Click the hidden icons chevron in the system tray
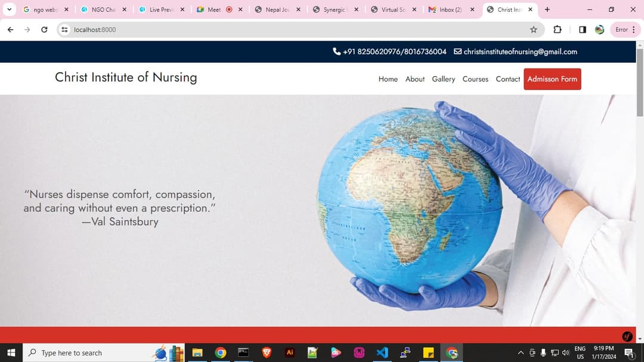644x362 pixels. pos(521,352)
